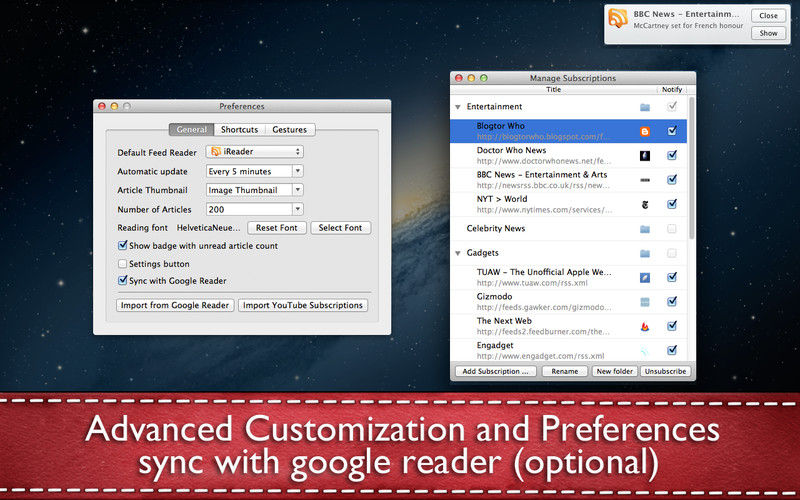
Task: Select the Blogtor Who subscription row
Action: 568,131
